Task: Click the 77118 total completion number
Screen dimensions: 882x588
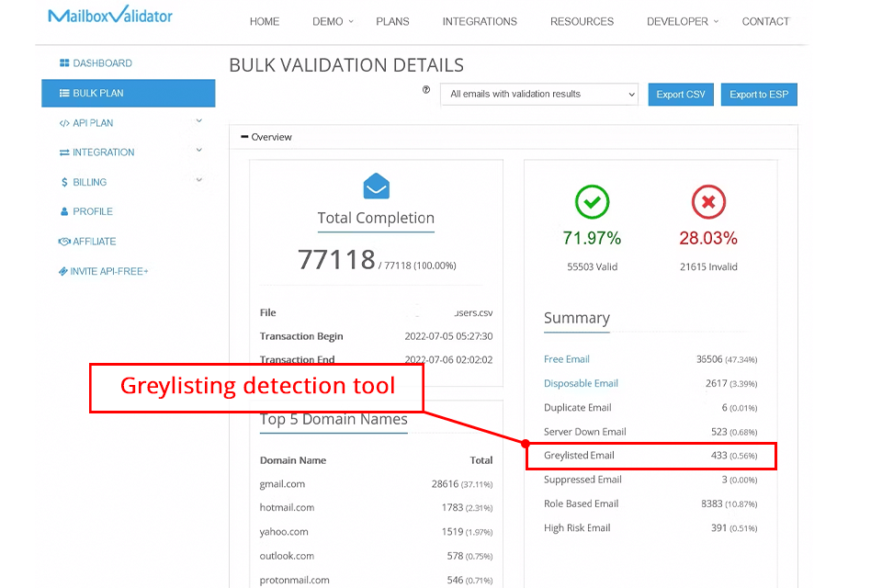Action: (336, 260)
